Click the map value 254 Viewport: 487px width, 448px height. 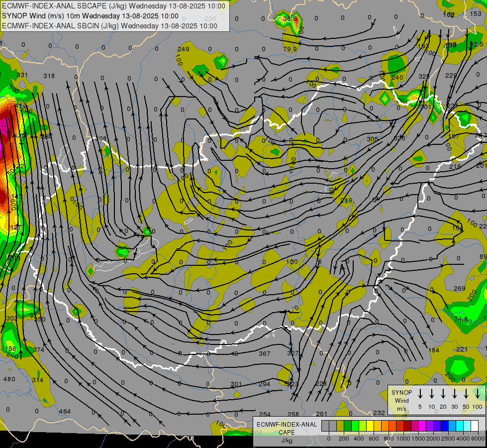pos(265,415)
